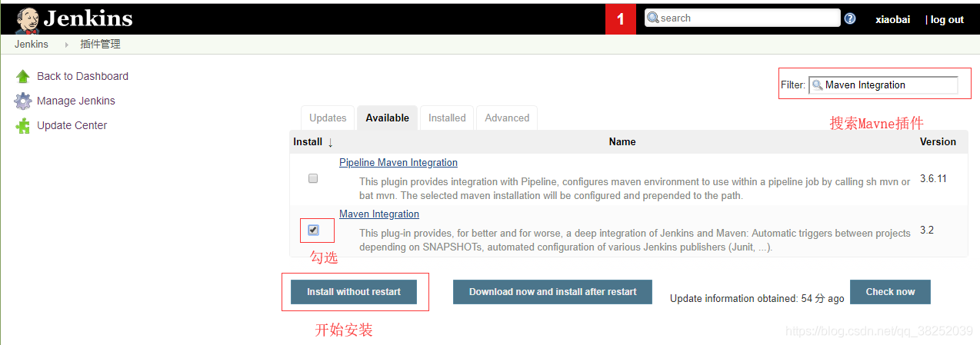
Task: Click the Update Center puzzle piece icon
Action: [x=23, y=126]
